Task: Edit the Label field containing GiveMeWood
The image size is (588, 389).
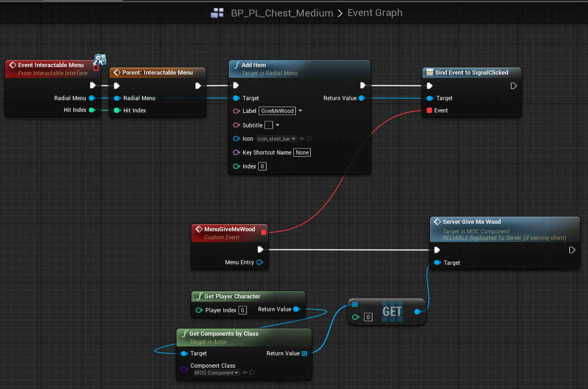Action: coord(277,111)
